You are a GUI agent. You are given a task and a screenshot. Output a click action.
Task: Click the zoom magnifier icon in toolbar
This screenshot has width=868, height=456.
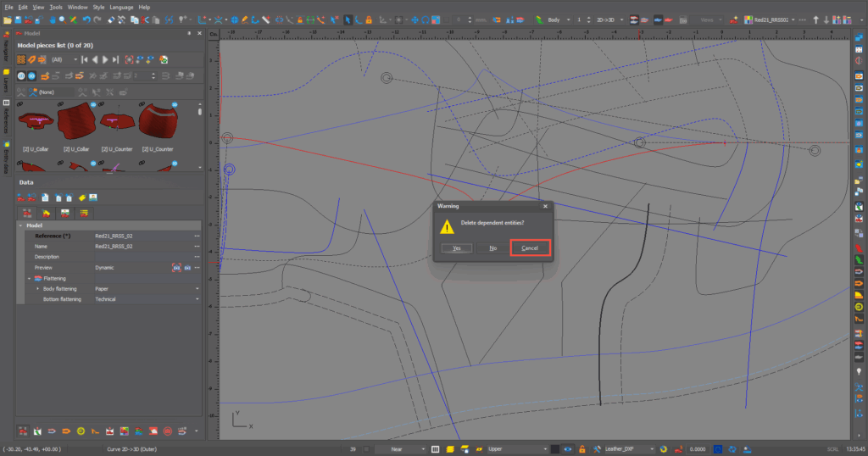click(x=61, y=19)
